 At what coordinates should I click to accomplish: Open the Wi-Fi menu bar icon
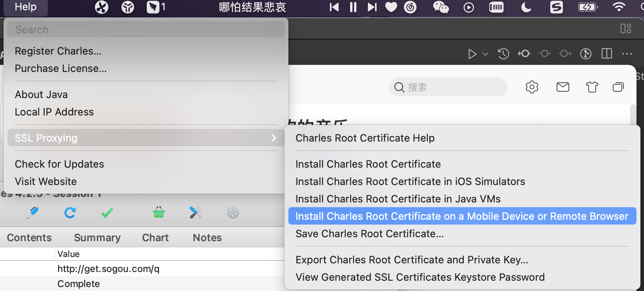point(619,7)
